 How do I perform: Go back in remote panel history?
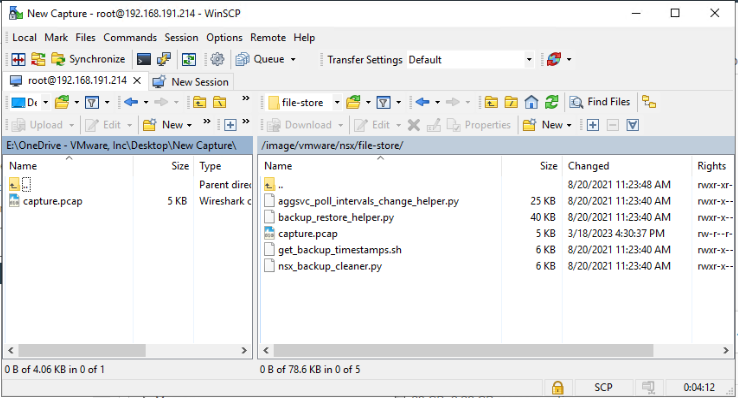(423, 102)
